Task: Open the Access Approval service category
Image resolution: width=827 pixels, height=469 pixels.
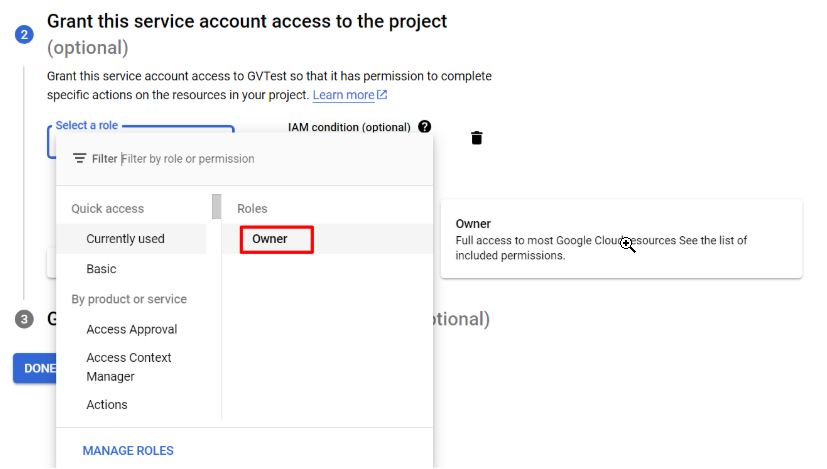Action: (x=131, y=329)
